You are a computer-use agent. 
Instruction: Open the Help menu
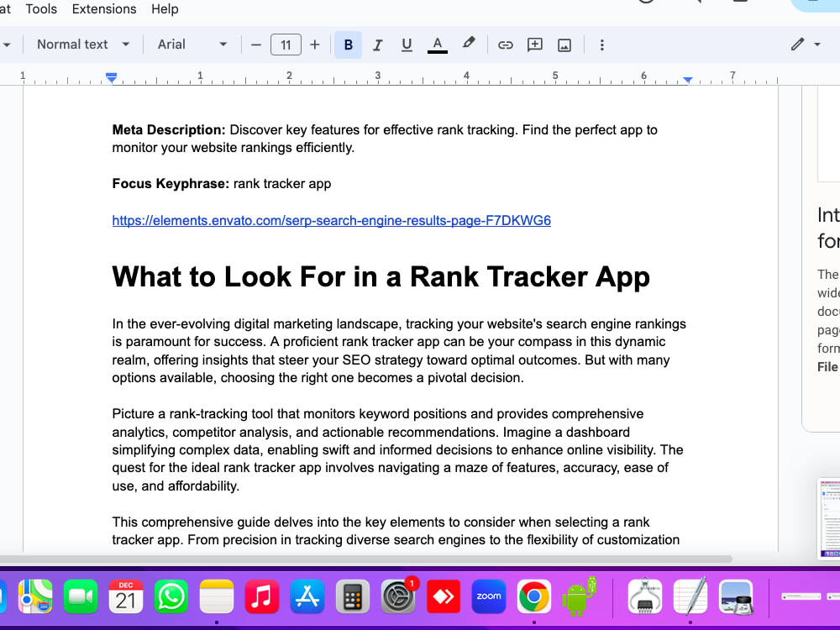(165, 9)
